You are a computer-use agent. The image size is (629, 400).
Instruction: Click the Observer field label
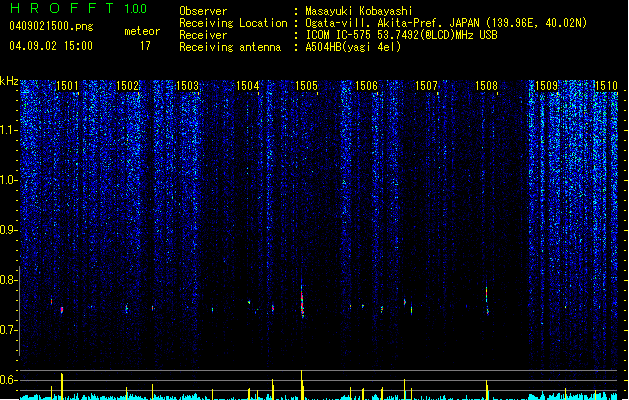(x=203, y=11)
